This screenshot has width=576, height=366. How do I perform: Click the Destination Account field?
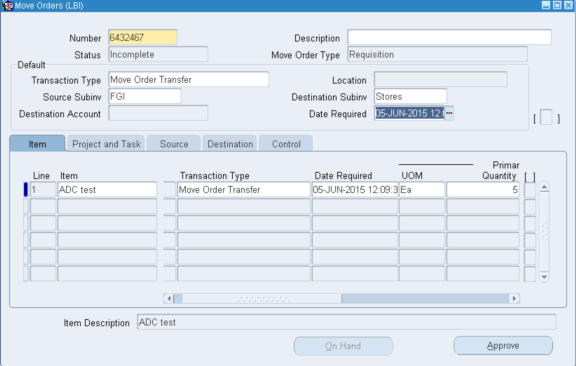pyautogui.click(x=158, y=114)
